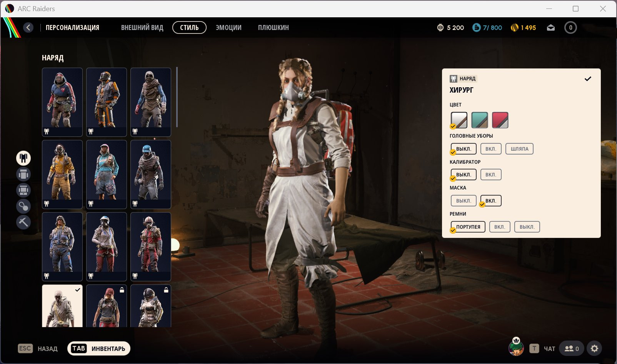Screen dimensions: 617x364
Task: Set РЕМНИ to ВЫКЛ.
Action: tap(527, 227)
